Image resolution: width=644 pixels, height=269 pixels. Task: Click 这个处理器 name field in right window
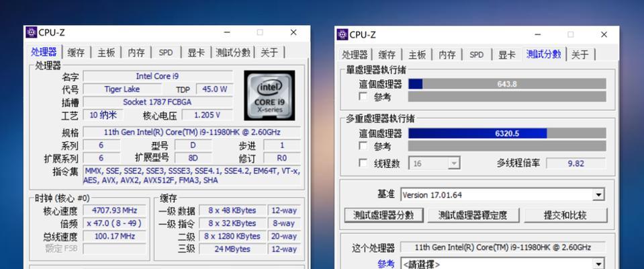click(503, 247)
